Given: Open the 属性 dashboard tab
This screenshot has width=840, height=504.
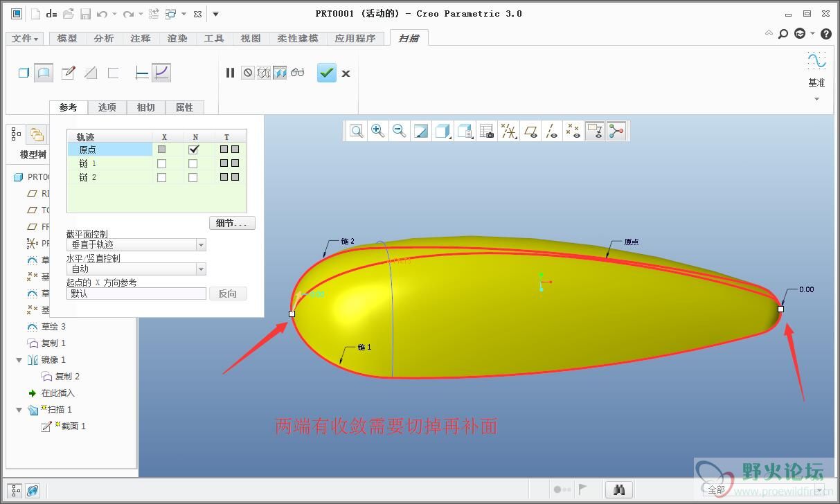Looking at the screenshot, I should [185, 107].
